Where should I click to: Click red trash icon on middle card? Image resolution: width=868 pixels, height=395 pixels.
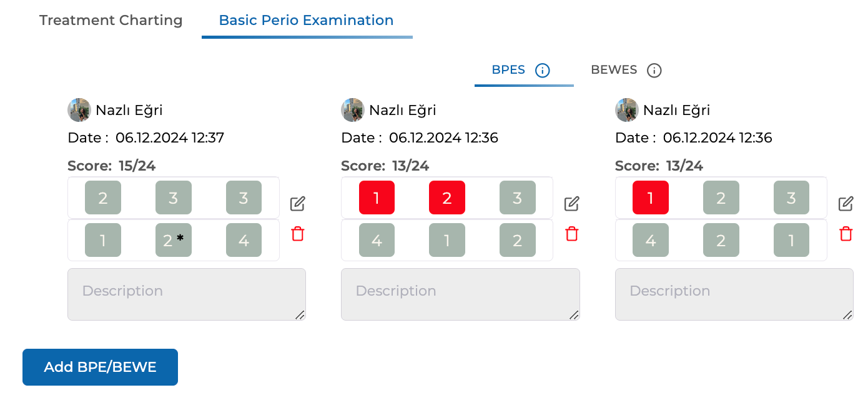click(572, 234)
